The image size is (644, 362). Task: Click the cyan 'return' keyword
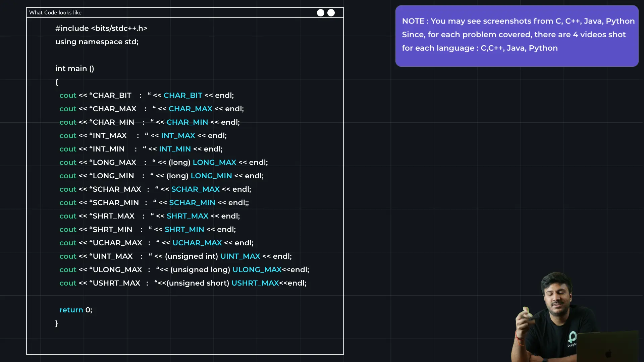point(71,310)
